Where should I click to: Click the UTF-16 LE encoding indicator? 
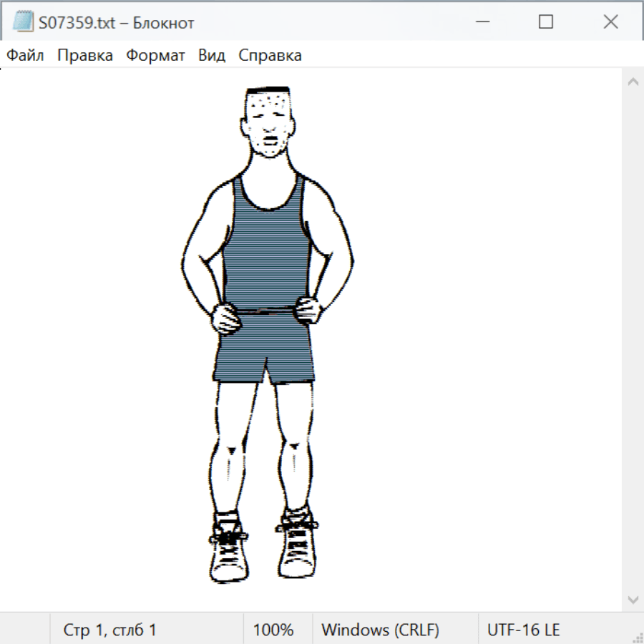coord(523,630)
